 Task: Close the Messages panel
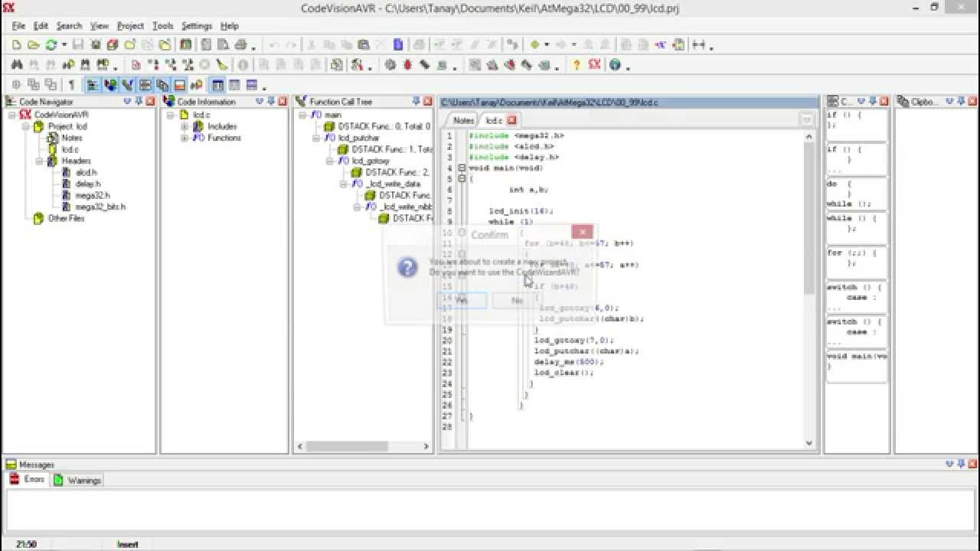(972, 464)
